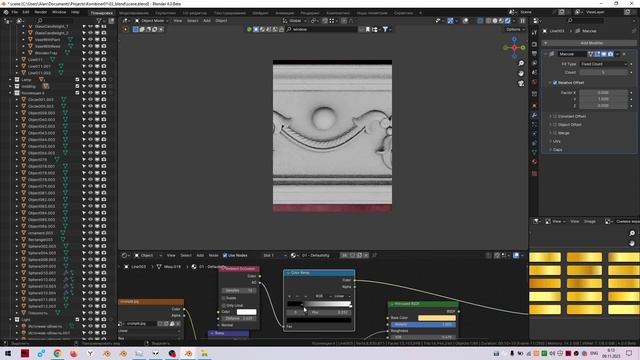640x360 pixels.
Task: Expand the Lamp collection in the outliner
Action: coord(10,80)
